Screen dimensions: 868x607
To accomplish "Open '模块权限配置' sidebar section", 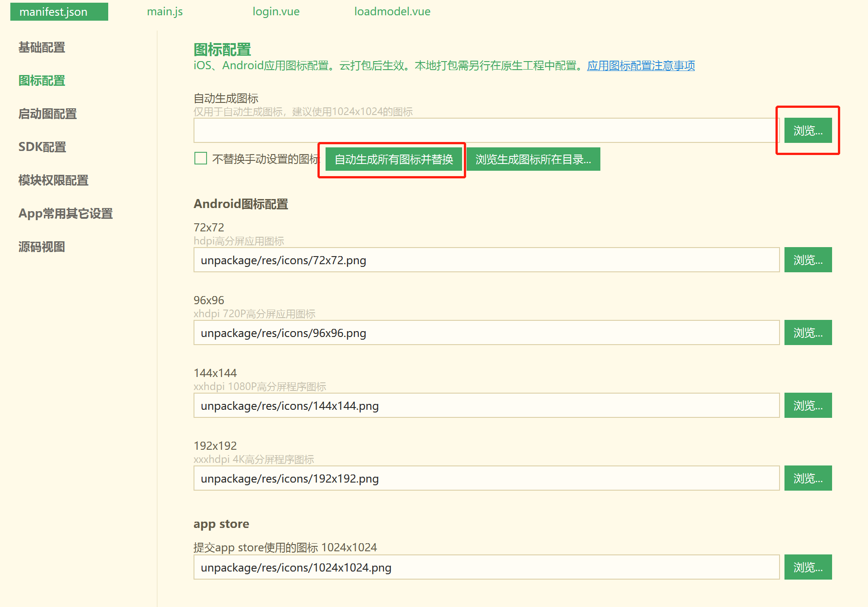I will pos(53,181).
